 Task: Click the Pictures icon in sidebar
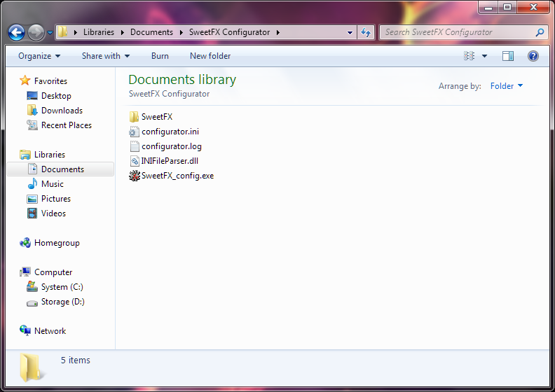(x=32, y=199)
